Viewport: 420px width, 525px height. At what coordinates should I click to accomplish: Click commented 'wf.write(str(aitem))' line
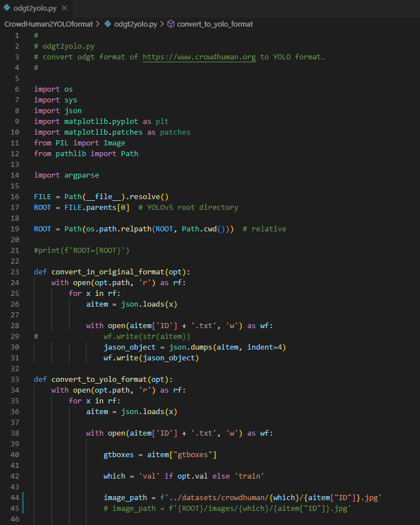click(146, 336)
